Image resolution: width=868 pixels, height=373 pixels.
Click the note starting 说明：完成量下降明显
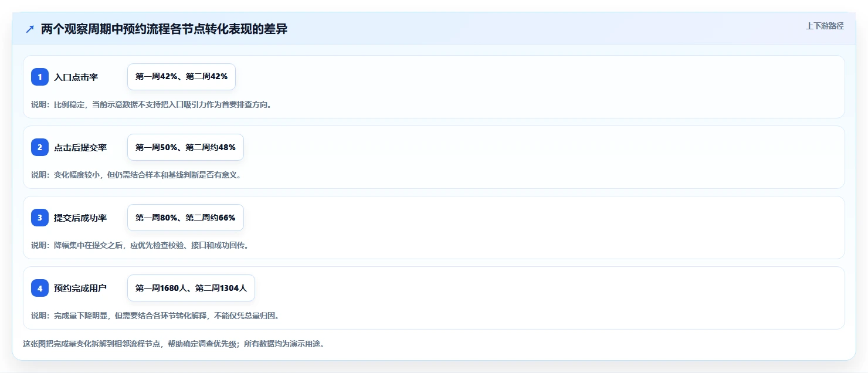(x=155, y=316)
